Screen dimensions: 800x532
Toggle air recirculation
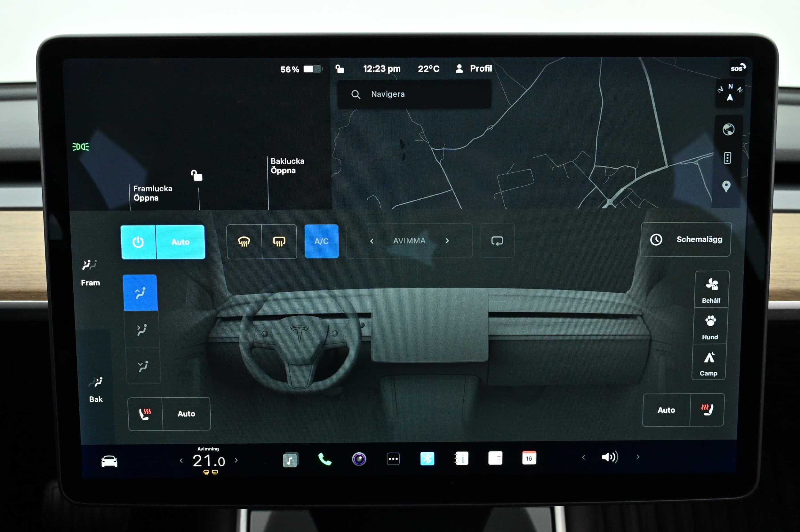pos(497,241)
